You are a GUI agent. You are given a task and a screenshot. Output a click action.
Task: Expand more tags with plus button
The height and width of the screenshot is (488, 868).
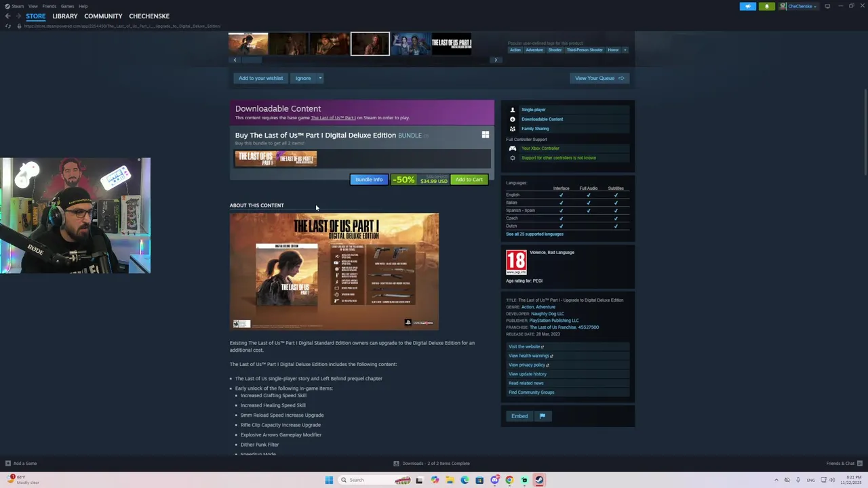pyautogui.click(x=625, y=49)
